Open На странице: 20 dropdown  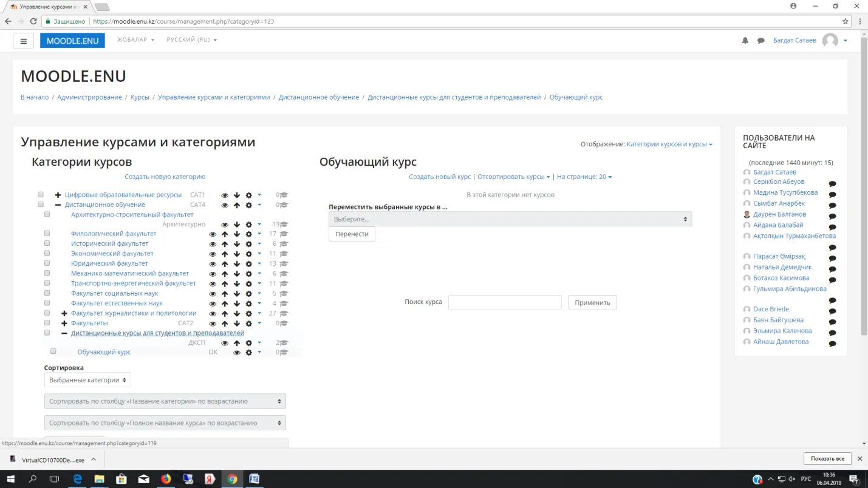tap(584, 177)
